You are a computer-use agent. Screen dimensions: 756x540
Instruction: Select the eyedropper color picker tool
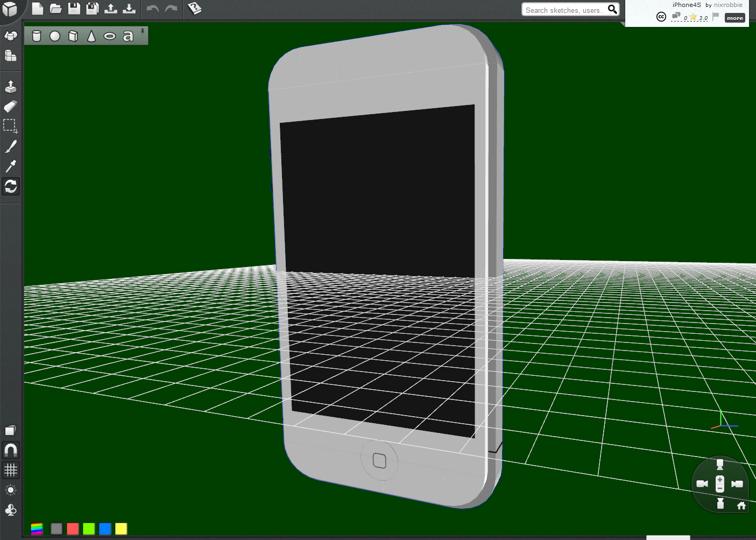point(10,166)
